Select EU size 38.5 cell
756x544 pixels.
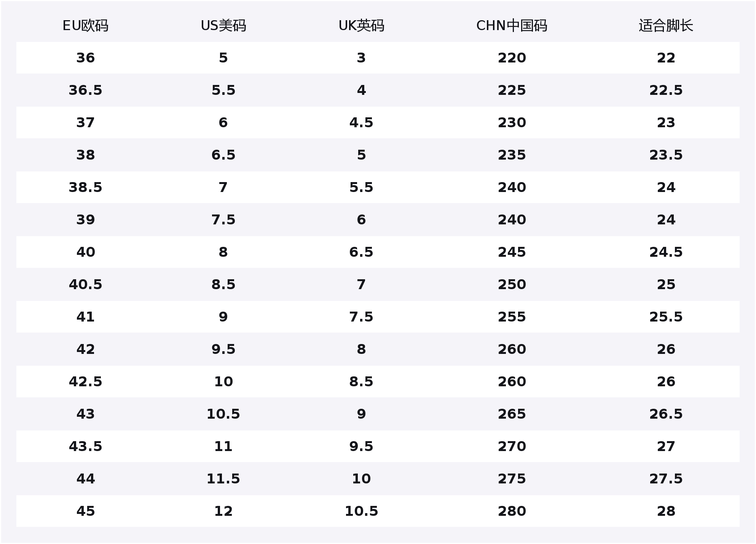tap(85, 187)
